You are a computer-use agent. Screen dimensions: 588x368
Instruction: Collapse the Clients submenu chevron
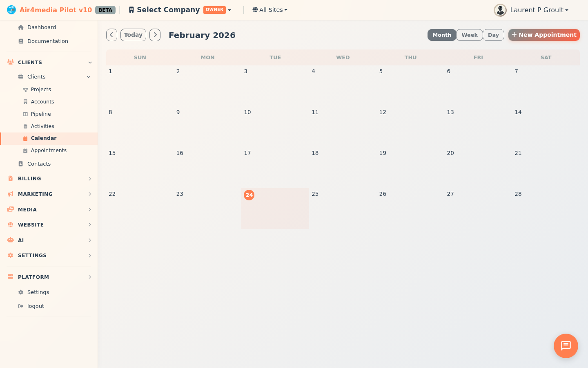pos(89,76)
